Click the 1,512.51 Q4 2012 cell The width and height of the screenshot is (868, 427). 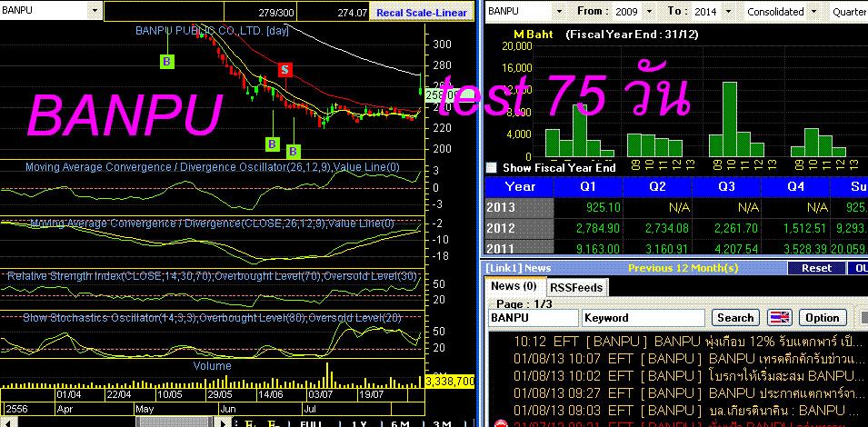pyautogui.click(x=796, y=228)
